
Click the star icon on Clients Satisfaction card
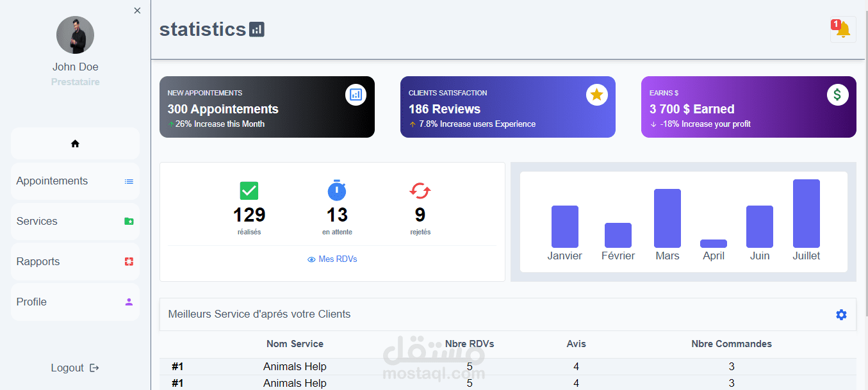[x=596, y=95]
